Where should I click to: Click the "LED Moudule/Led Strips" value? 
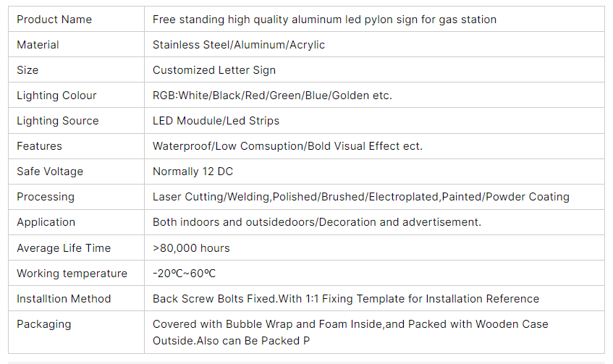216,121
